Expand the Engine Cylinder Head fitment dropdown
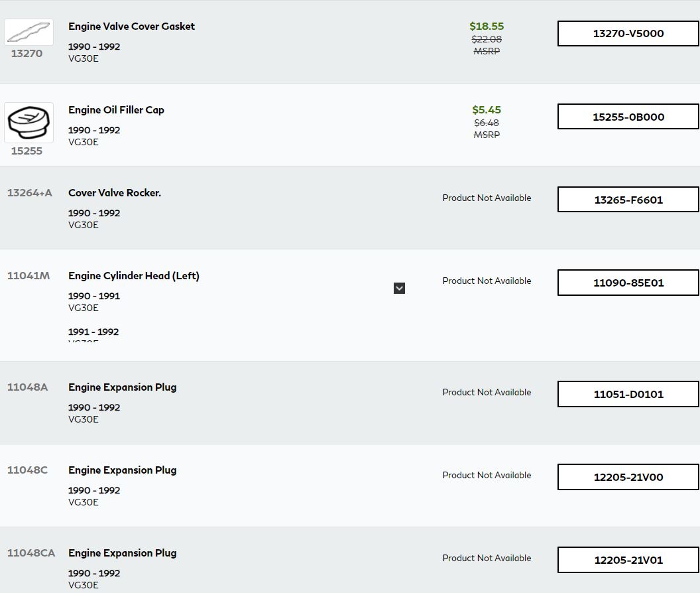Viewport: 700px width, 593px height. (x=399, y=288)
